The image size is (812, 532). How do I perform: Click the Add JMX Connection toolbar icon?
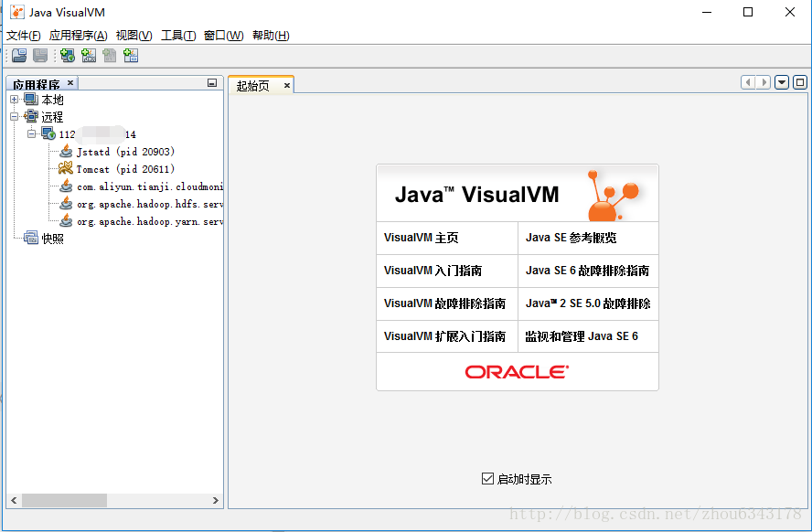89,56
